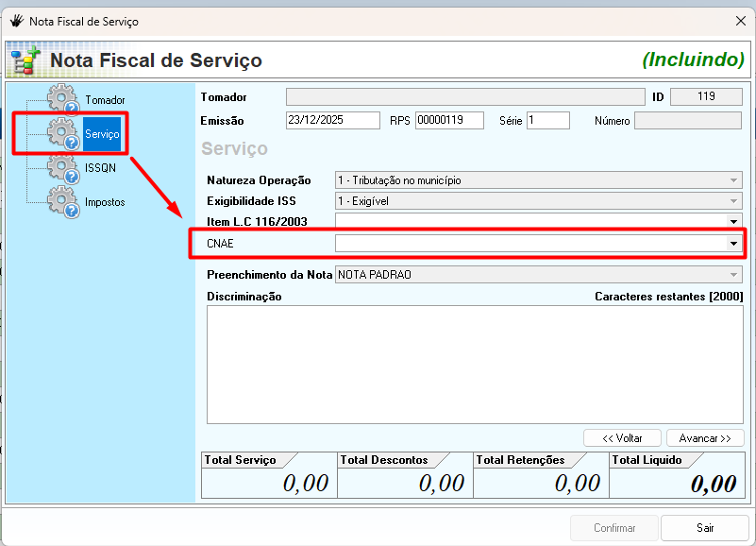Expand the Natureza Operação dropdown
This screenshot has height=546, width=756.
point(733,180)
